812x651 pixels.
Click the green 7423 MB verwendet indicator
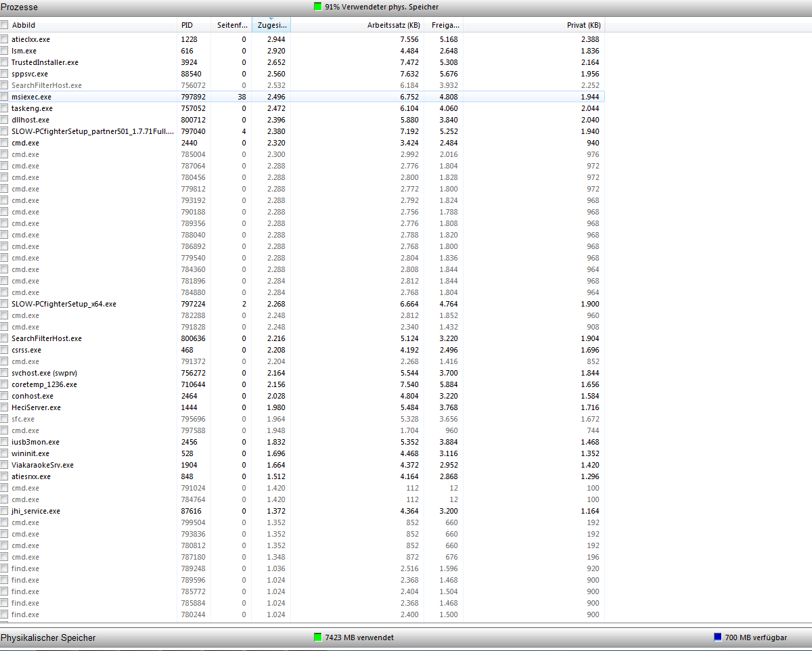point(317,637)
